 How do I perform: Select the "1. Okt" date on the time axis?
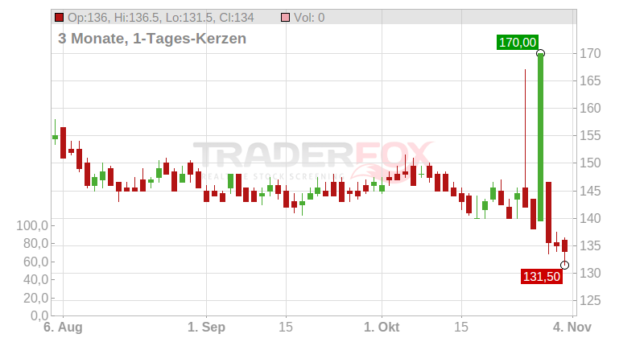[380, 328]
